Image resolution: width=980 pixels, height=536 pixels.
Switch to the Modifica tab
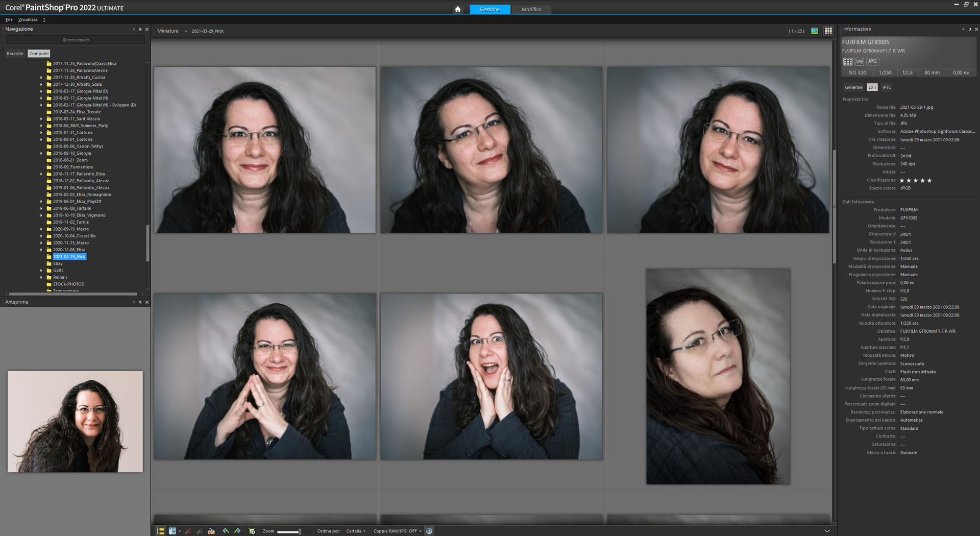coord(531,9)
